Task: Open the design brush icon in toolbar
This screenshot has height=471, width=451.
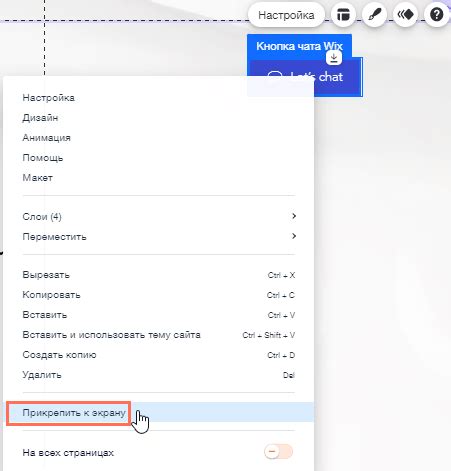Action: click(375, 15)
